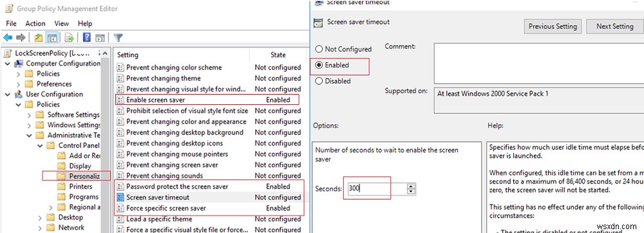Click the Up One Level folder icon
Image resolution: width=644 pixels, height=233 pixels.
(38, 38)
